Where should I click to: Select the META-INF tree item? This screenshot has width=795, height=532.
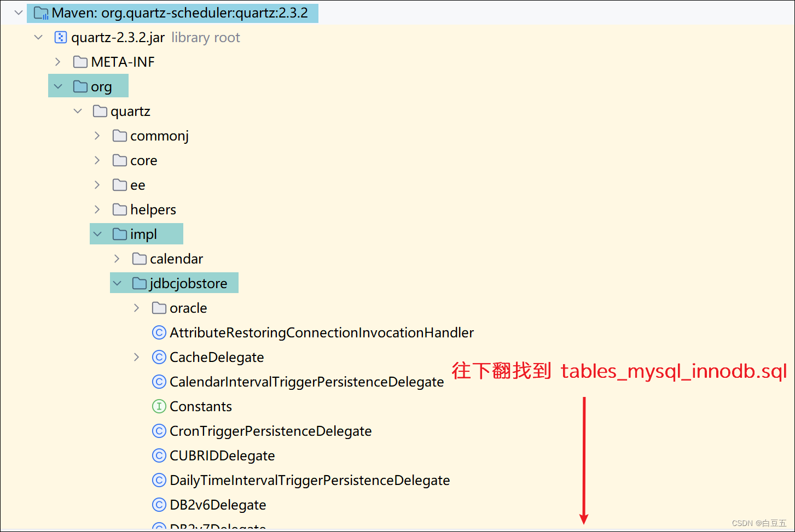click(x=123, y=62)
